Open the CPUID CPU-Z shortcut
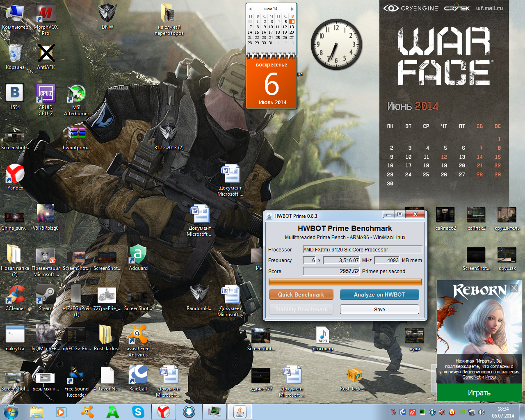525x420 pixels. pyautogui.click(x=46, y=100)
